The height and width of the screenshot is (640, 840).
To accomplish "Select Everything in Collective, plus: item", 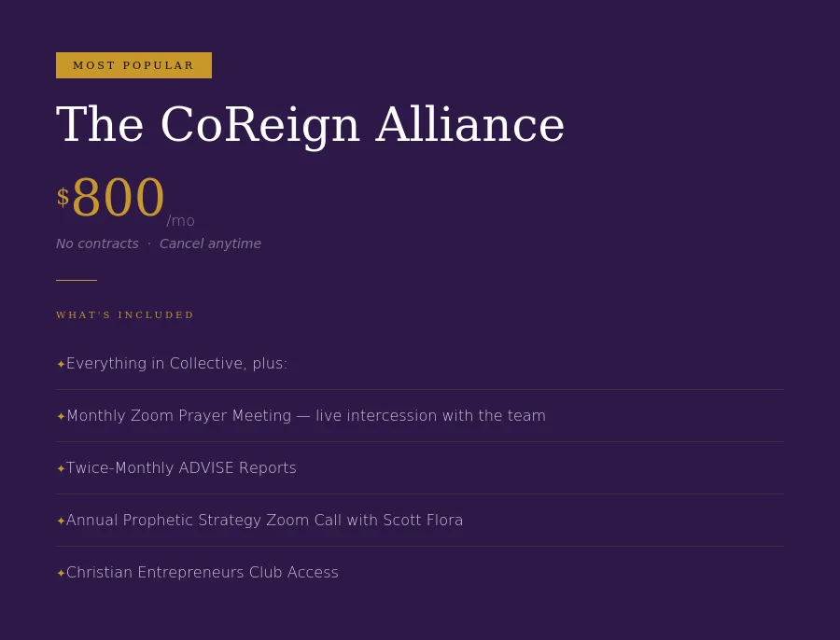I will (420, 364).
